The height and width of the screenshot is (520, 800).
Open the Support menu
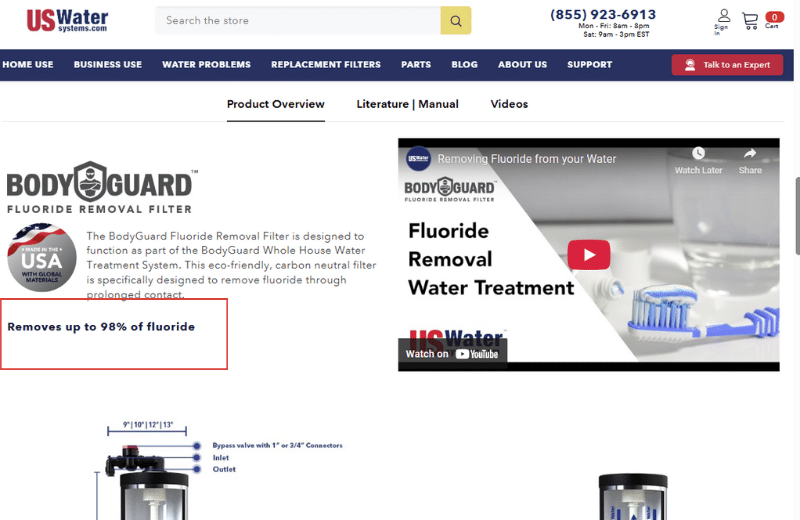589,65
